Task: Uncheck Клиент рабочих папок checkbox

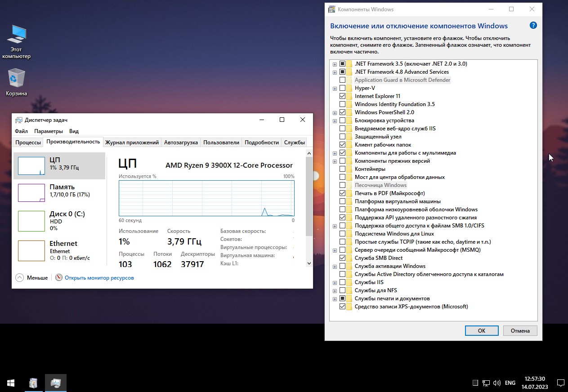Action: coord(343,145)
